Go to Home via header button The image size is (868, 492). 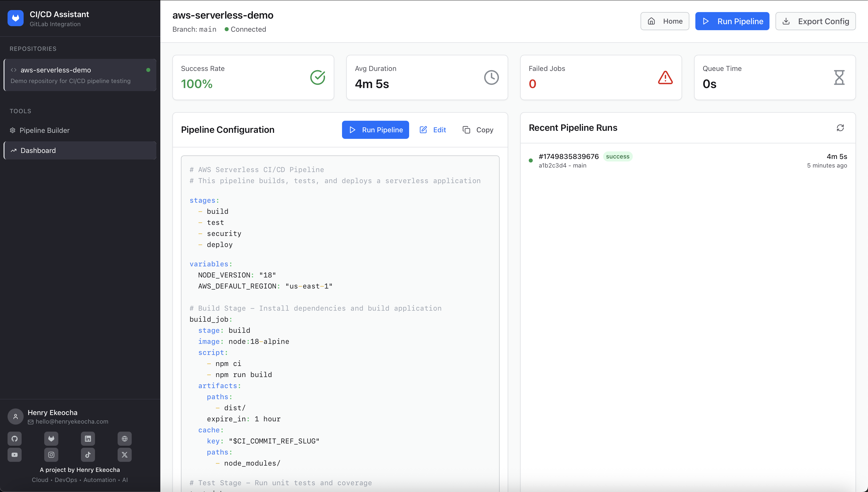click(x=664, y=21)
